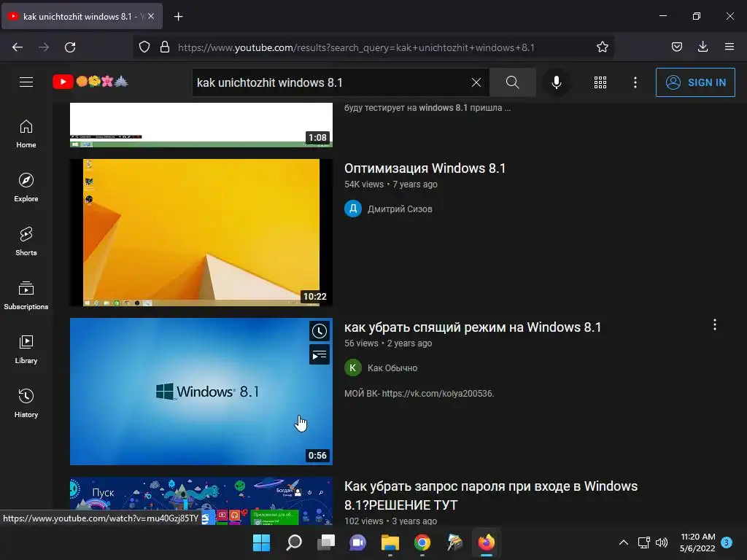The image size is (747, 560).
Task: Go to Home in sidebar
Action: click(26, 134)
